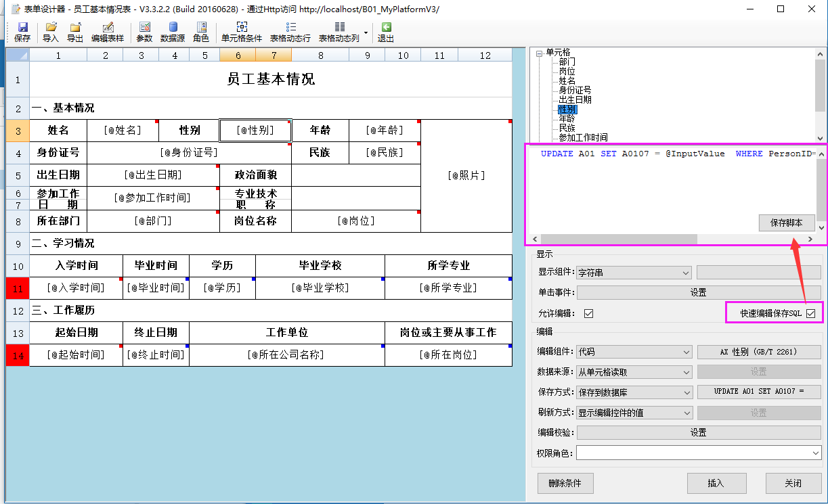Click the 退出 (Exit) toolbar icon
Screen dimensions: 828x504
(386, 32)
